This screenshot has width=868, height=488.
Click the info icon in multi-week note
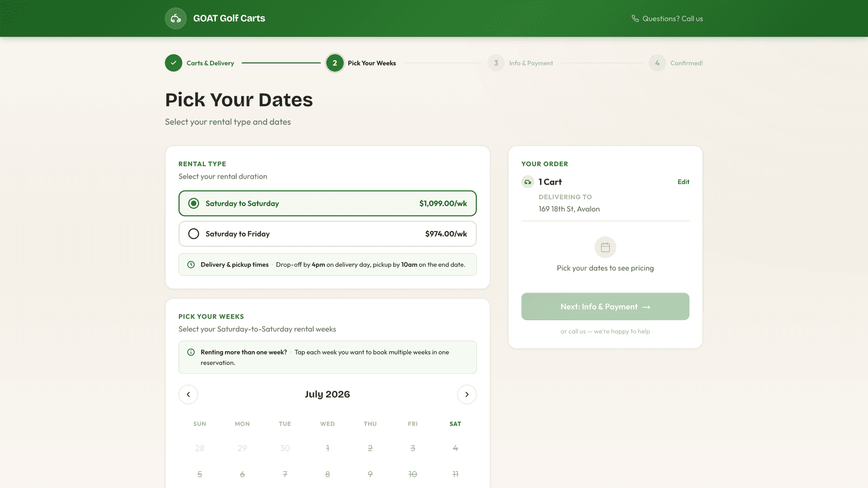(191, 352)
